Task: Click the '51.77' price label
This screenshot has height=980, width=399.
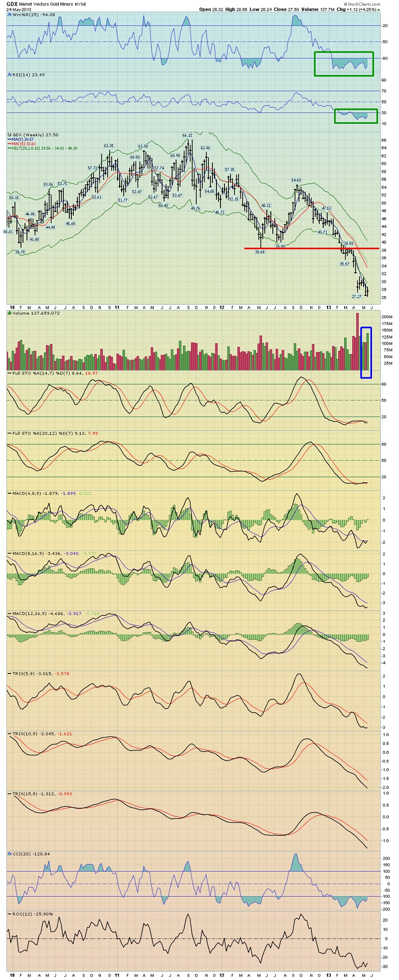Action: pos(123,200)
